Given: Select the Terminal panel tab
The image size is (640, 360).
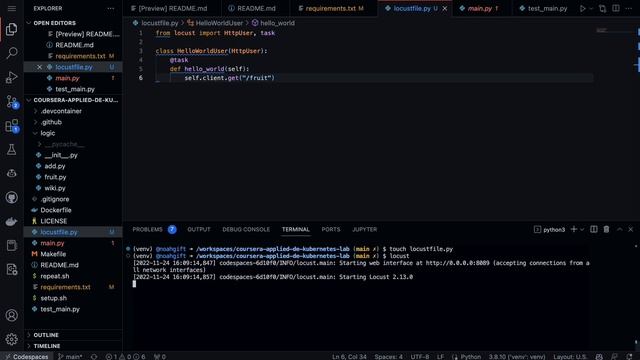Looking at the screenshot, I should [x=296, y=229].
